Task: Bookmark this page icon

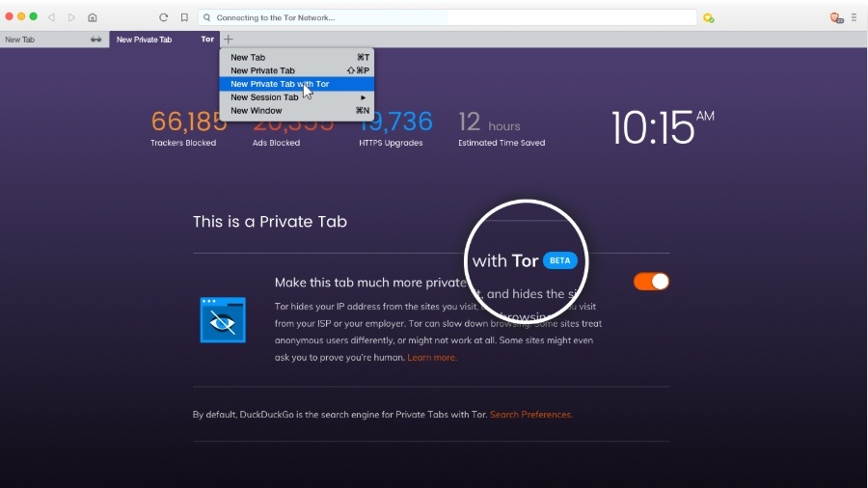Action: click(x=184, y=17)
